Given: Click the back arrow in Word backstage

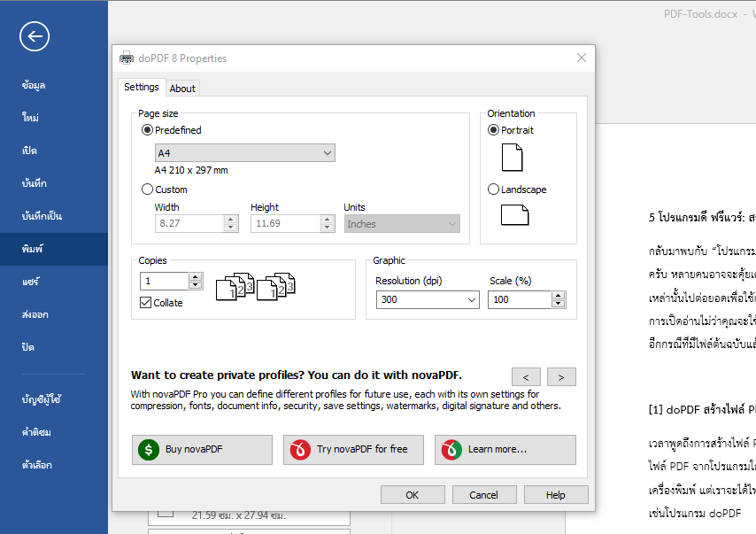Looking at the screenshot, I should click(35, 36).
